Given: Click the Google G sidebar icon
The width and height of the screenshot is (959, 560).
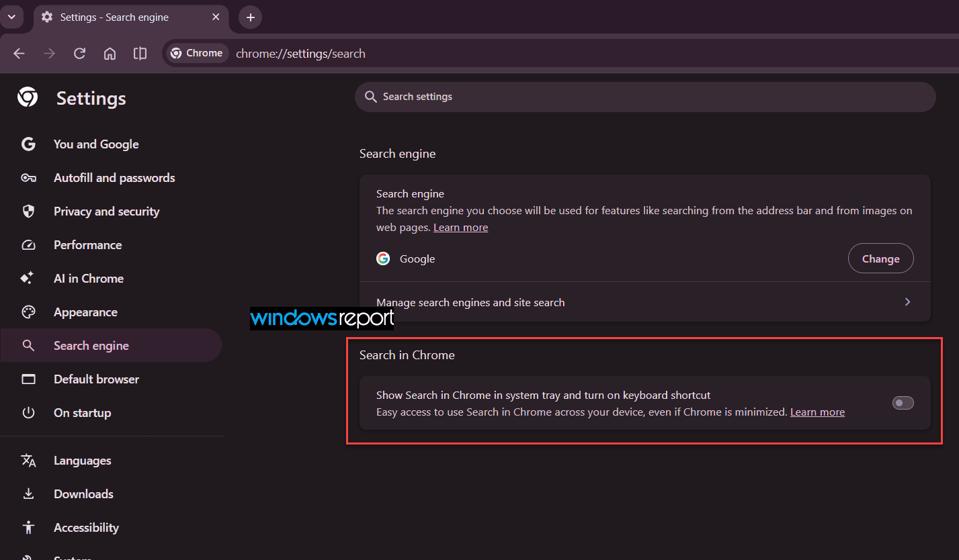Looking at the screenshot, I should [x=28, y=144].
